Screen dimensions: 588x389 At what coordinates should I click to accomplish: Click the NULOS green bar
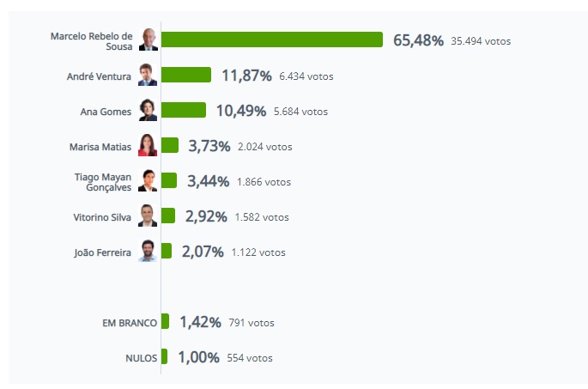(164, 356)
